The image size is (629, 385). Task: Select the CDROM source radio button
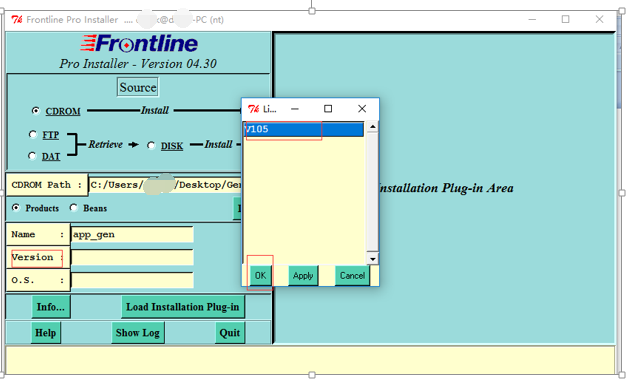click(x=36, y=111)
